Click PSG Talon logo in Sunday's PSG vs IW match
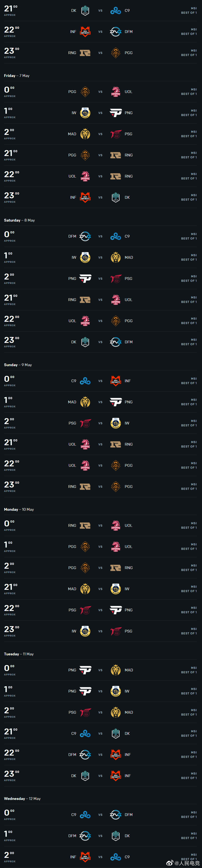This screenshot has width=202, height=868. tap(85, 423)
